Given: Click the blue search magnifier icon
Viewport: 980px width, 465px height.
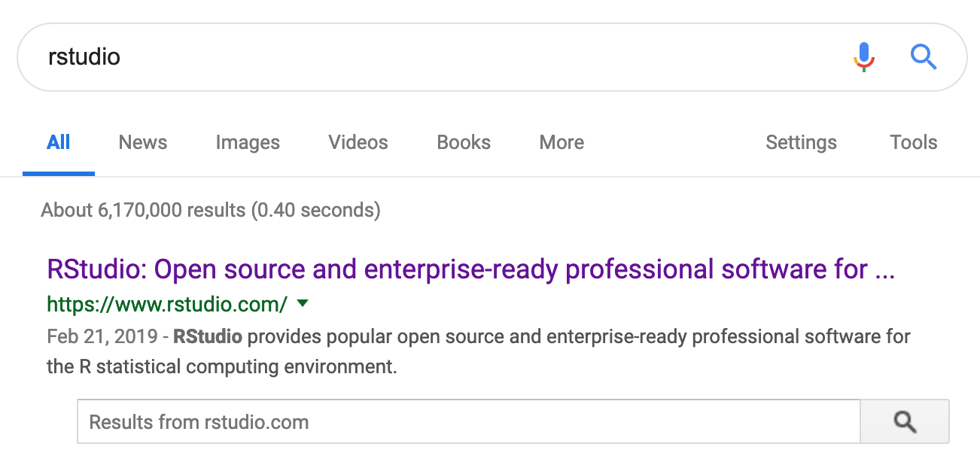Looking at the screenshot, I should pyautogui.click(x=923, y=56).
